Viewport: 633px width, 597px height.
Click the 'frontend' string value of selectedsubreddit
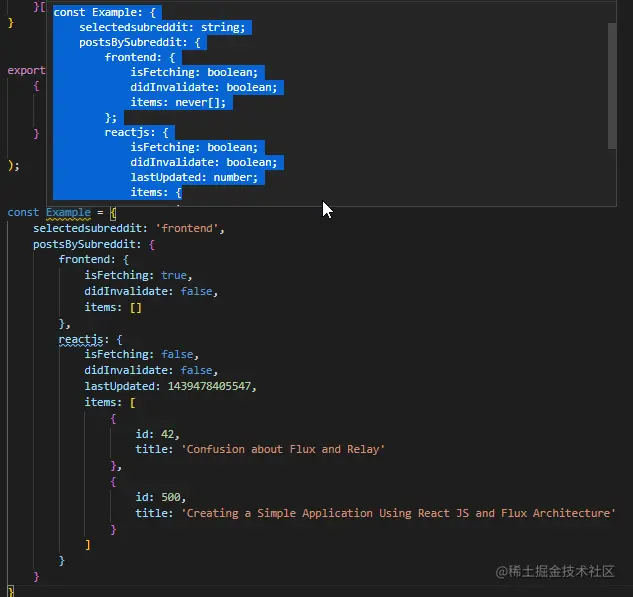(x=187, y=228)
